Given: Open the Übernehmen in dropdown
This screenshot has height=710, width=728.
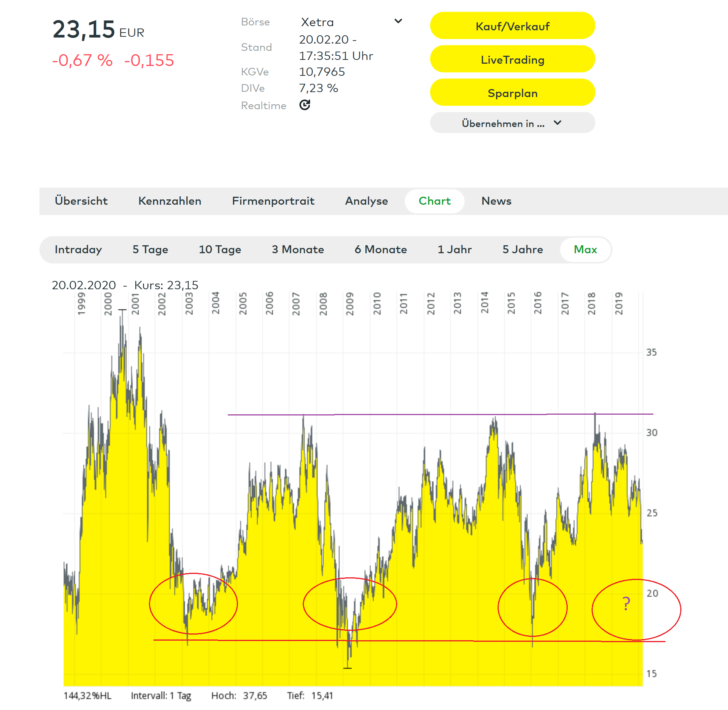Looking at the screenshot, I should click(512, 123).
